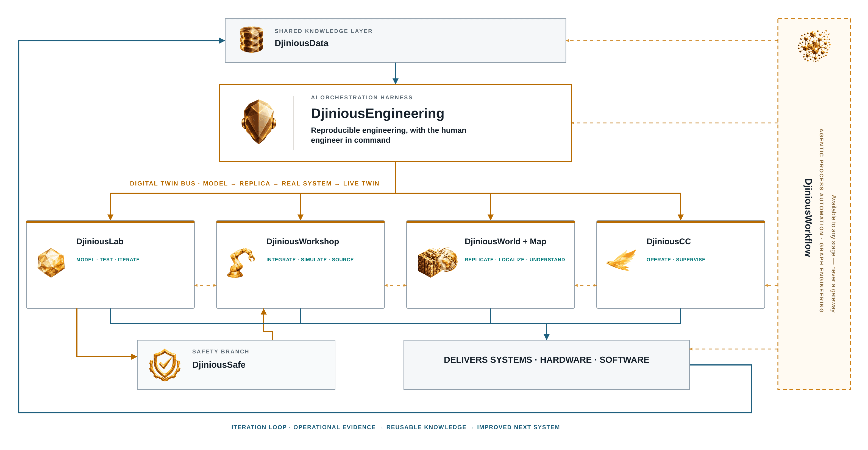This screenshot has height=450, width=868.
Task: Click AGENTIC PROCESS AUTOMATION vertical label
Action: (821, 221)
